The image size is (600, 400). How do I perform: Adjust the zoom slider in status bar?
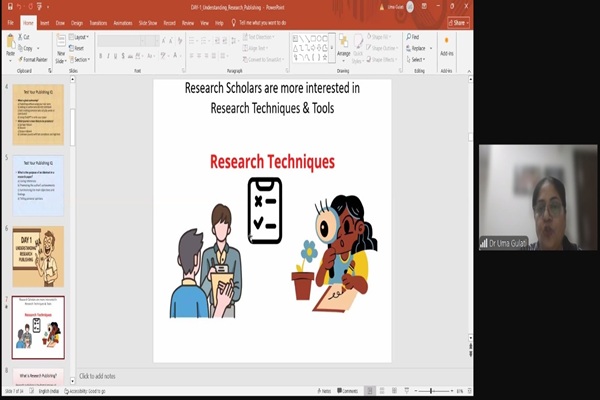(x=432, y=390)
